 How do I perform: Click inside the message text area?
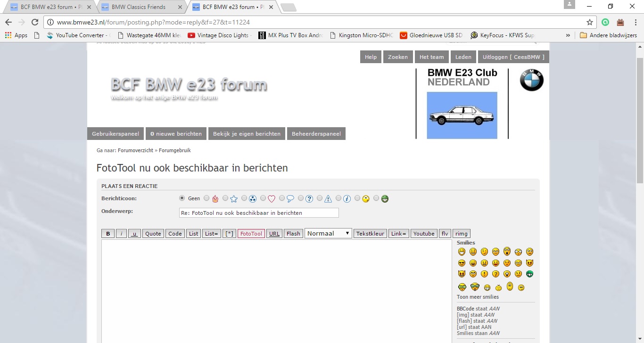pyautogui.click(x=277, y=292)
